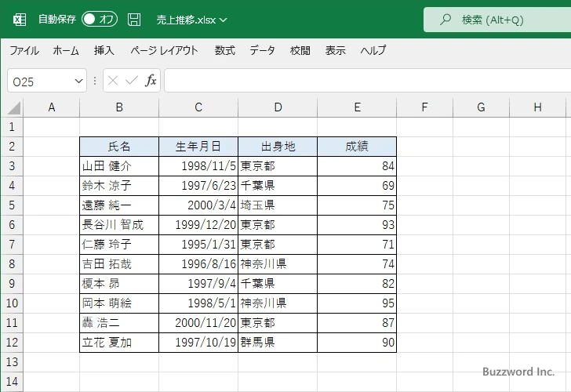Viewport: 571px width, 392px height.
Task: Toggle the 自動保存 AutoSave switch
Action: click(x=99, y=19)
